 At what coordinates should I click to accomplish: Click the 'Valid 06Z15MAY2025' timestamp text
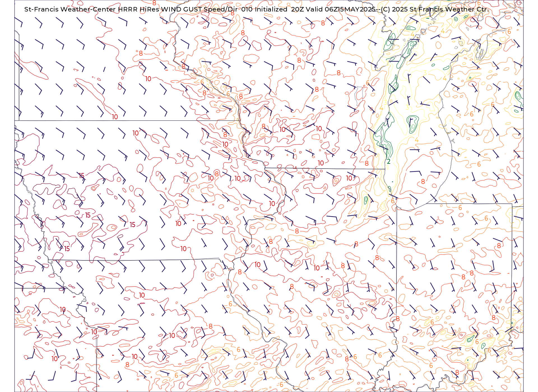click(341, 9)
